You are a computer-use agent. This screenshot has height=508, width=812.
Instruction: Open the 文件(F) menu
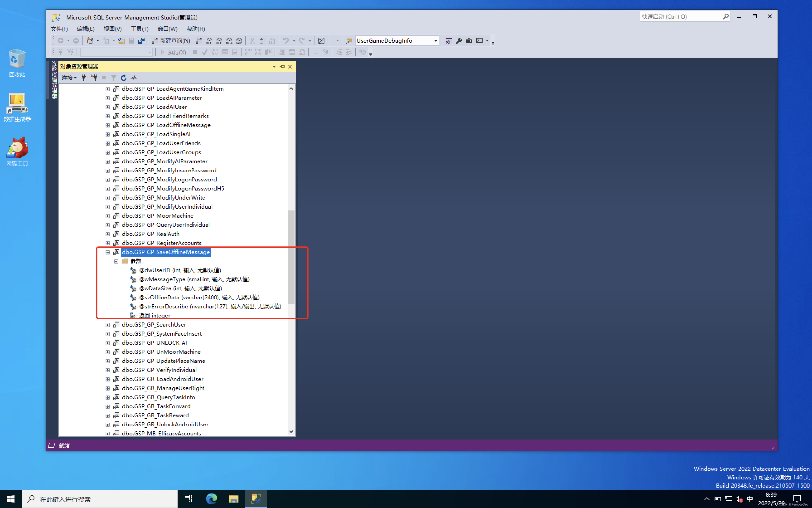coord(59,29)
